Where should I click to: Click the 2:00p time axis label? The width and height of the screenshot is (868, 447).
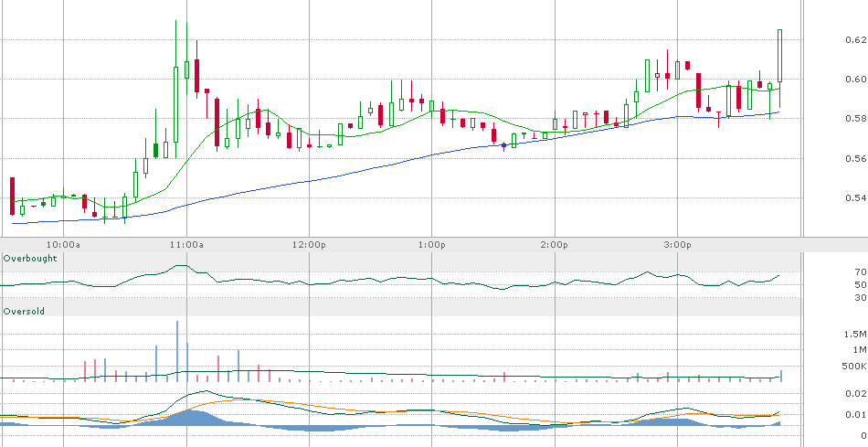tap(555, 244)
